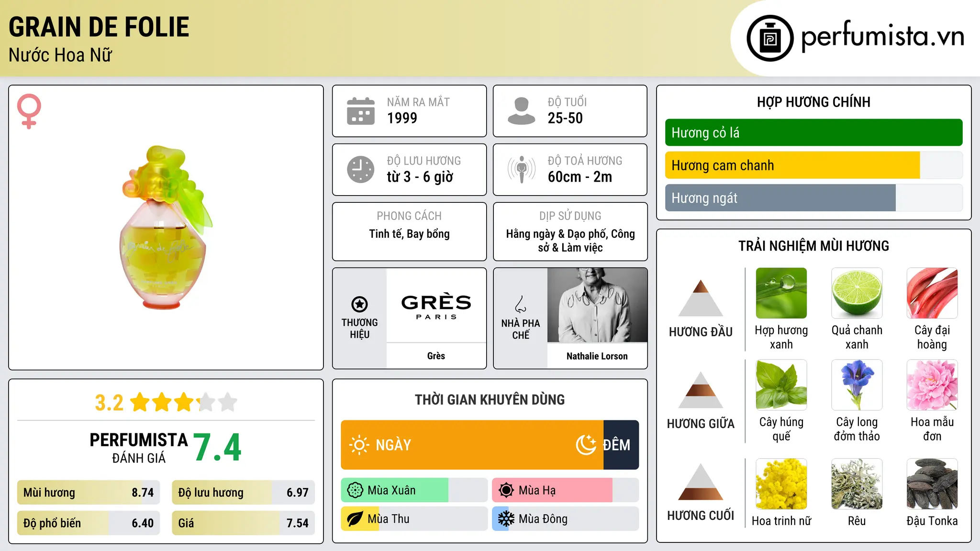Click the last grey rating star
The height and width of the screenshot is (551, 980).
coord(228,402)
